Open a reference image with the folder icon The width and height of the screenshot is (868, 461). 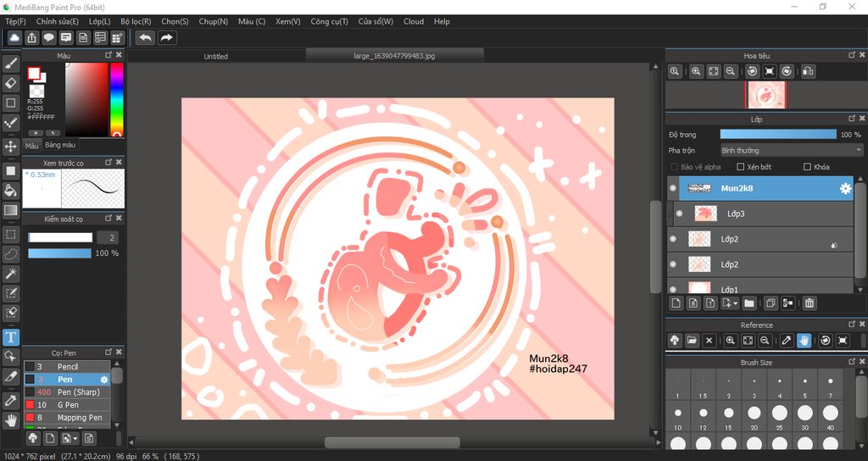tap(692, 341)
